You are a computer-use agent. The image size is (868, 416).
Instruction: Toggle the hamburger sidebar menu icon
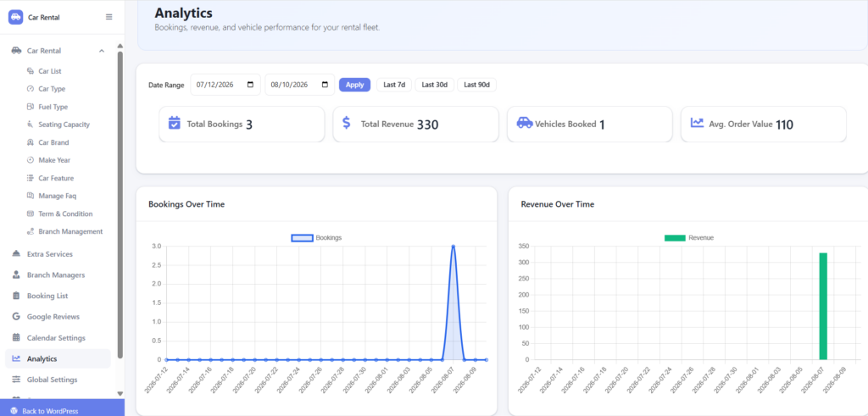point(109,17)
